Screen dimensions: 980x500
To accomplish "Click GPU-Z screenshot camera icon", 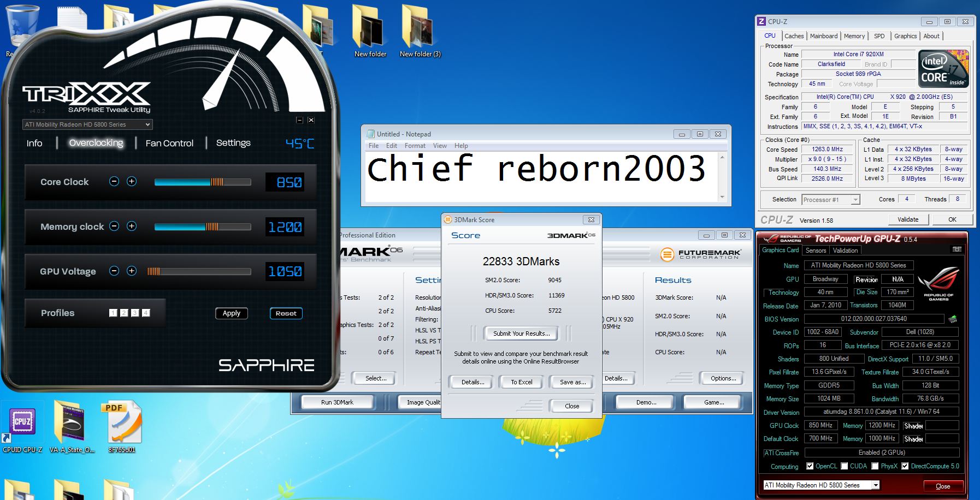I will coord(957,249).
